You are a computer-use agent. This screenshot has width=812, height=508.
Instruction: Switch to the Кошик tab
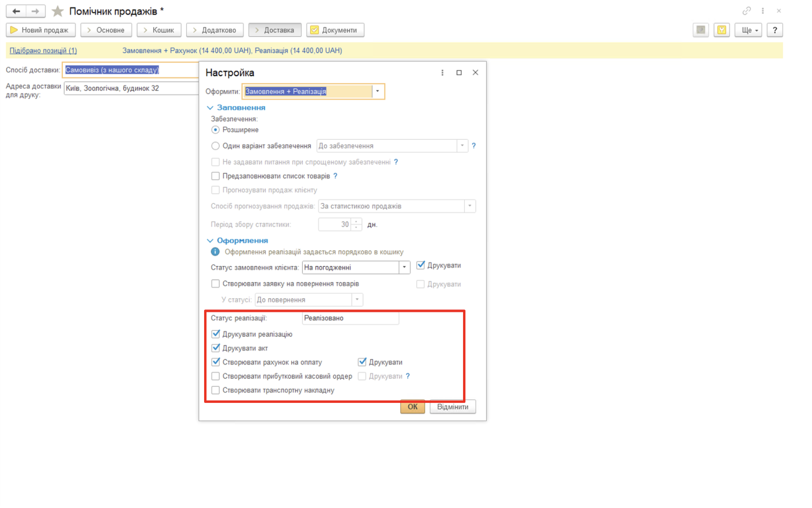(159, 30)
